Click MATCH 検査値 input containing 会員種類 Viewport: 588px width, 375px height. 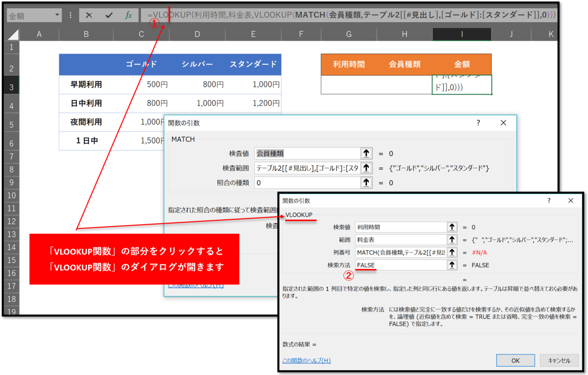(x=307, y=153)
